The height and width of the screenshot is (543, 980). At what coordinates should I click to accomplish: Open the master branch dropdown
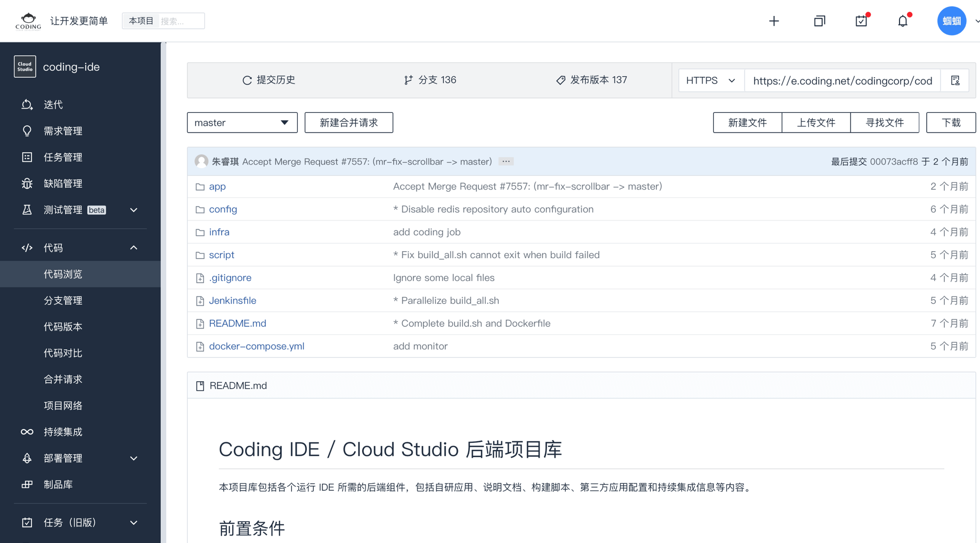click(x=242, y=122)
